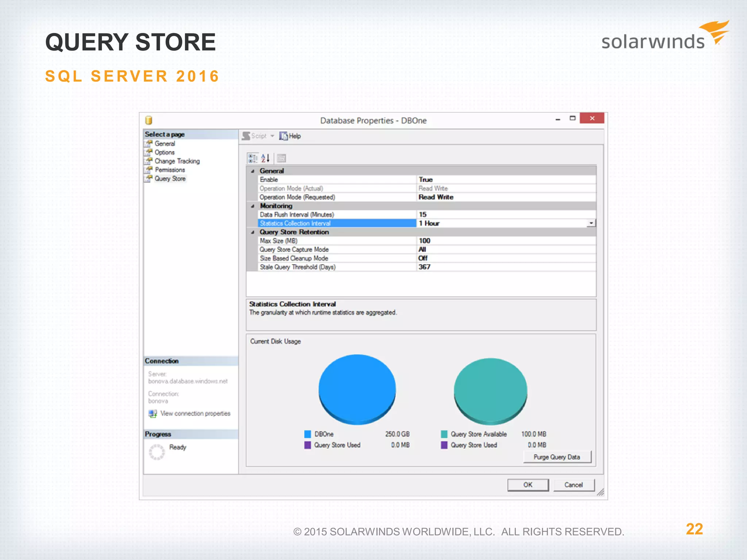Click the Options page icon
The width and height of the screenshot is (747, 560).
tap(148, 152)
